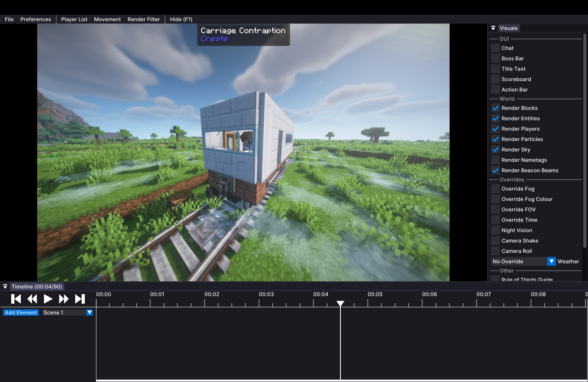Image resolution: width=588 pixels, height=382 pixels.
Task: Select the Timeline (00:04/90) tab
Action: (x=37, y=286)
